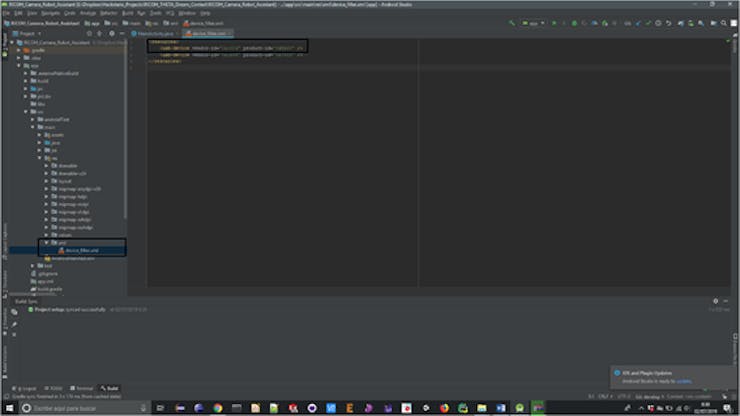740x416 pixels.
Task: Hide the Project panel with minus icon
Action: pos(122,34)
